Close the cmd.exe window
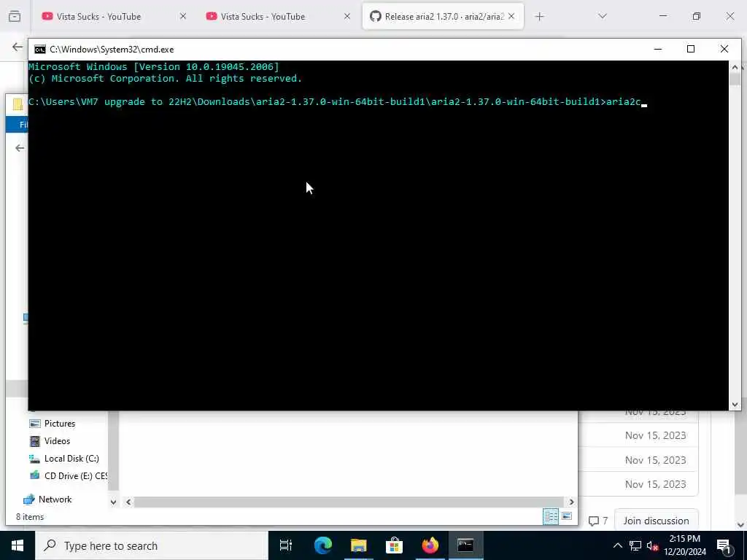747x560 pixels. pos(724,49)
